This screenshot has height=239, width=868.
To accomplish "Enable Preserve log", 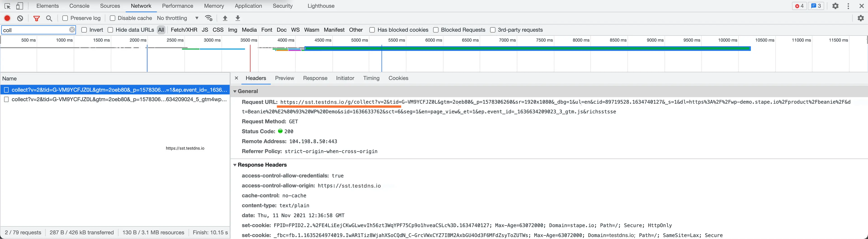I will click(65, 18).
